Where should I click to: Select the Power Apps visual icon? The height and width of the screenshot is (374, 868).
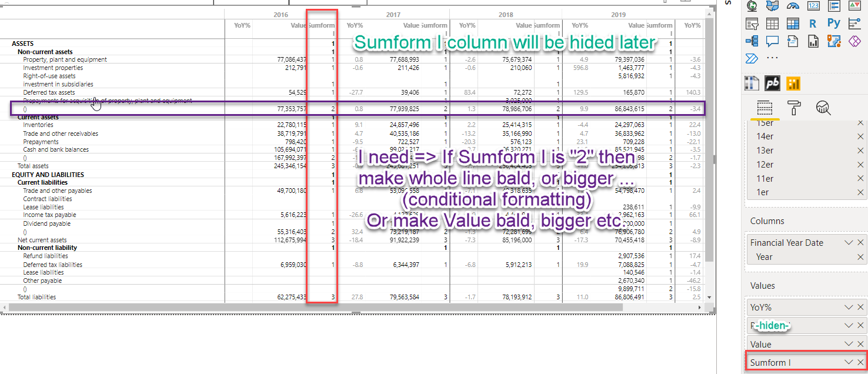[x=854, y=41]
